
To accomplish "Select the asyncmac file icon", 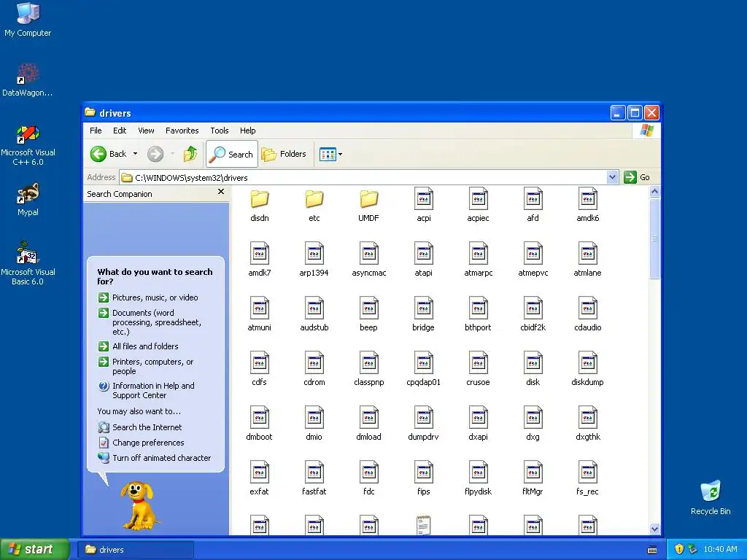I will tap(368, 253).
